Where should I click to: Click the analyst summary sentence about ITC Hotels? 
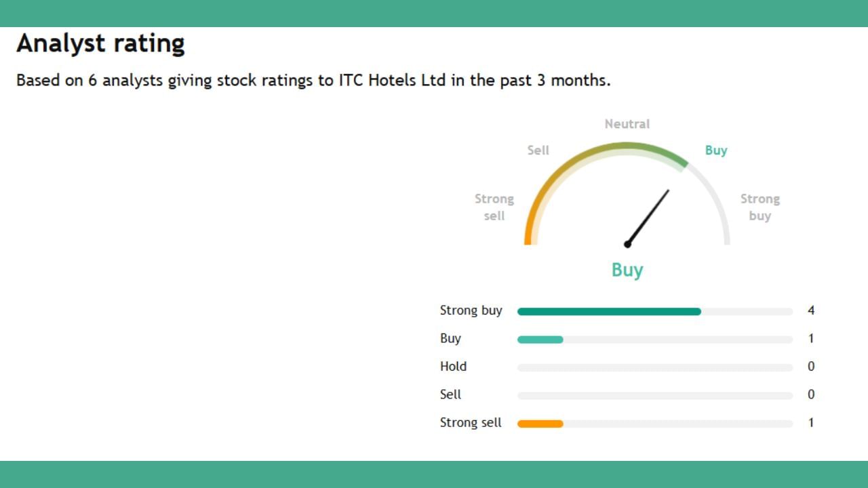point(313,81)
